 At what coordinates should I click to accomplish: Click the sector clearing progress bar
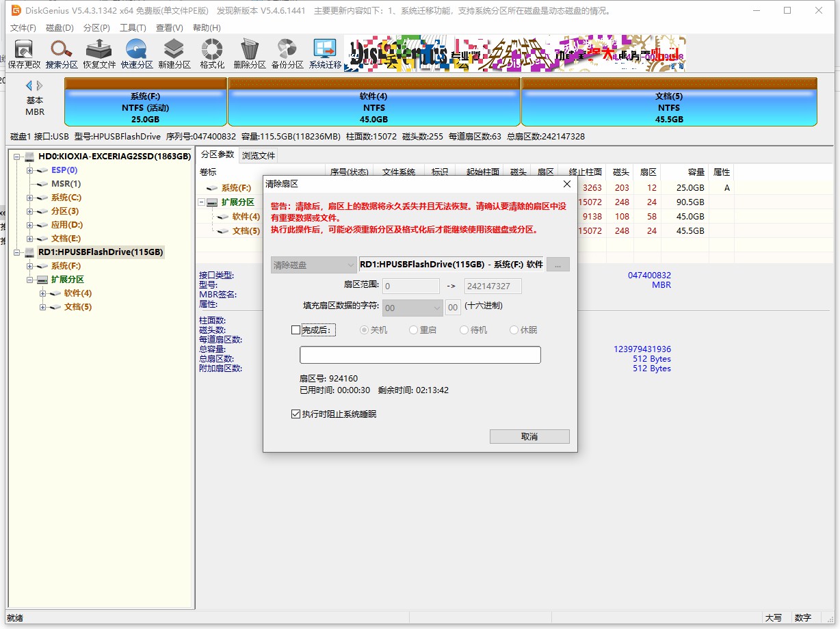click(420, 355)
